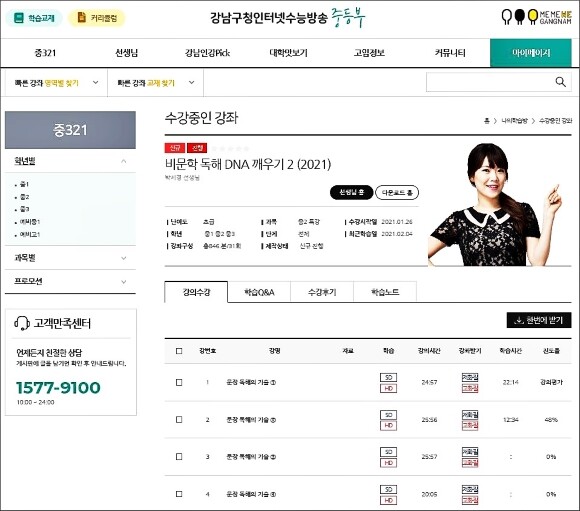Click the ME ME WE Gangnam logo

click(x=536, y=17)
